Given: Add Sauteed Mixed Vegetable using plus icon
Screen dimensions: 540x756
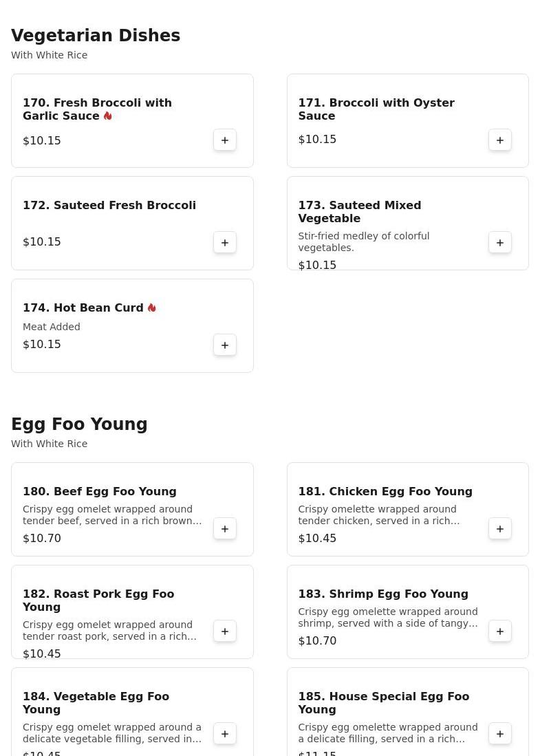Looking at the screenshot, I should 500,243.
